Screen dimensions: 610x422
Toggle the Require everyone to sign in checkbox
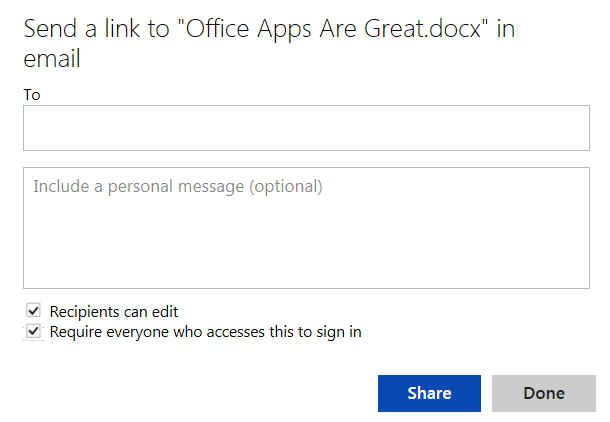34,331
